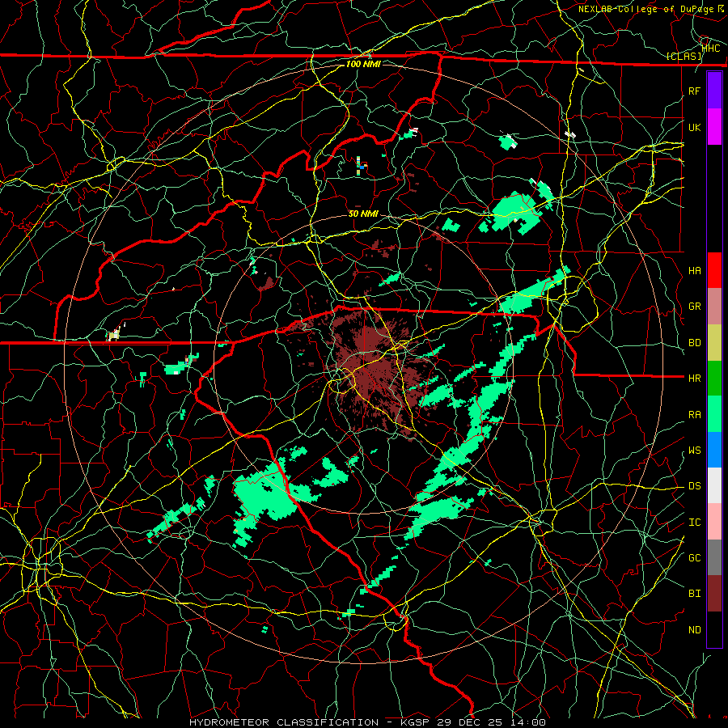The image size is (728, 728).
Task: Click the HR legend label text
Action: coord(694,379)
